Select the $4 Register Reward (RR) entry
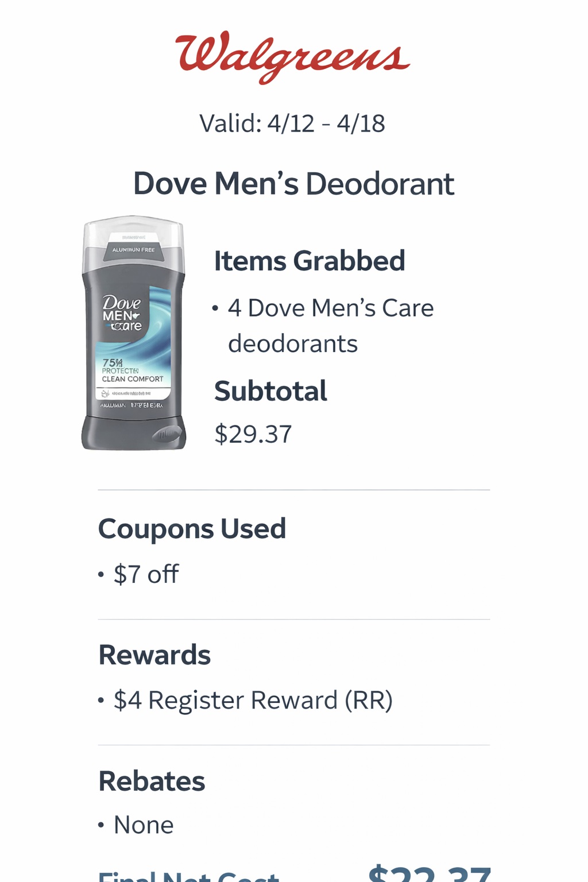 (x=253, y=701)
